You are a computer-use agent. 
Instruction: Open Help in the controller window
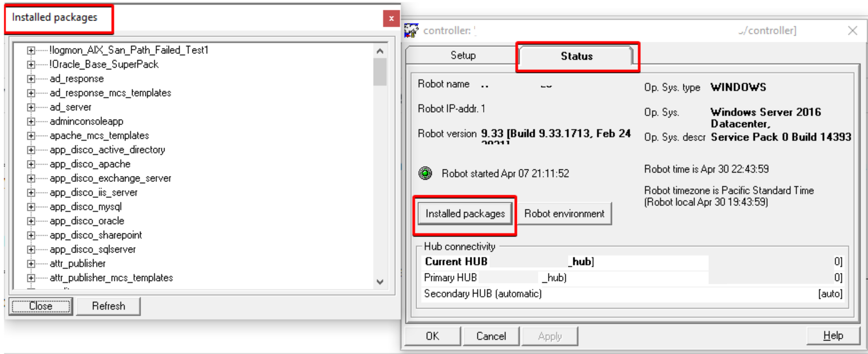point(833,336)
